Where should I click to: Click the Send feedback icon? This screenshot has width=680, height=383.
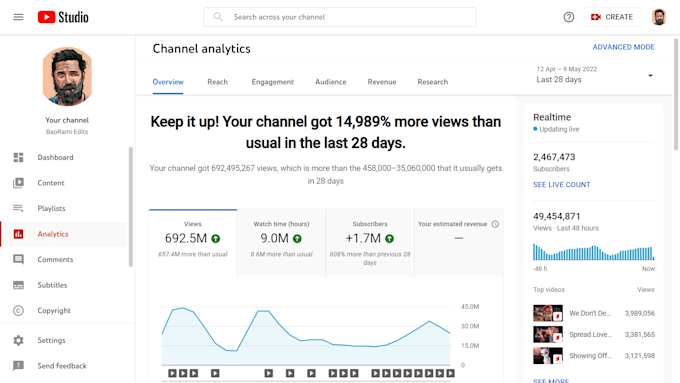[18, 366]
